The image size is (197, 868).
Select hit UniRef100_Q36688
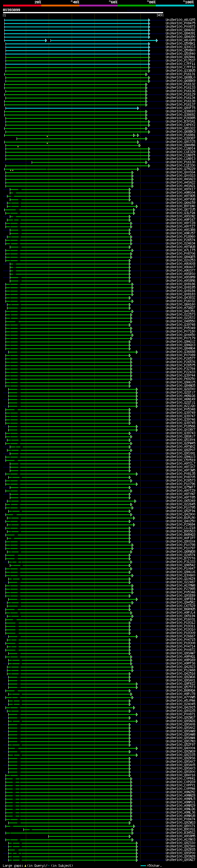pos(180,352)
